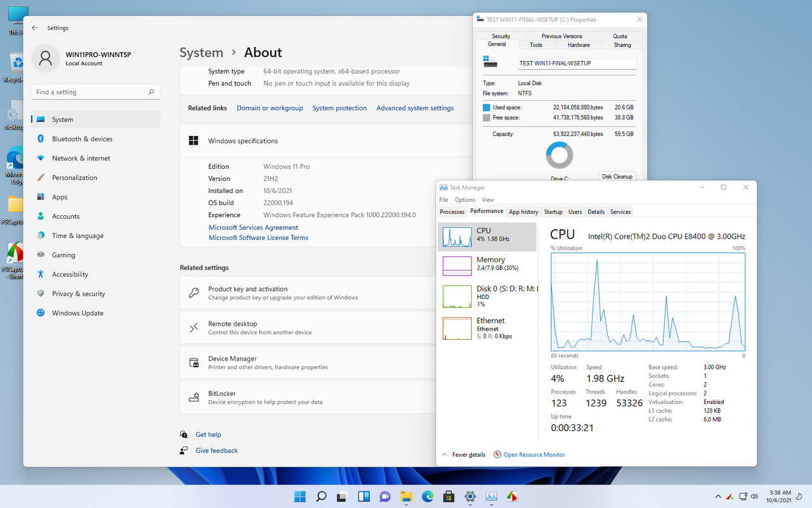Open Task Manager View menu
The height and width of the screenshot is (508, 812).
pos(488,199)
